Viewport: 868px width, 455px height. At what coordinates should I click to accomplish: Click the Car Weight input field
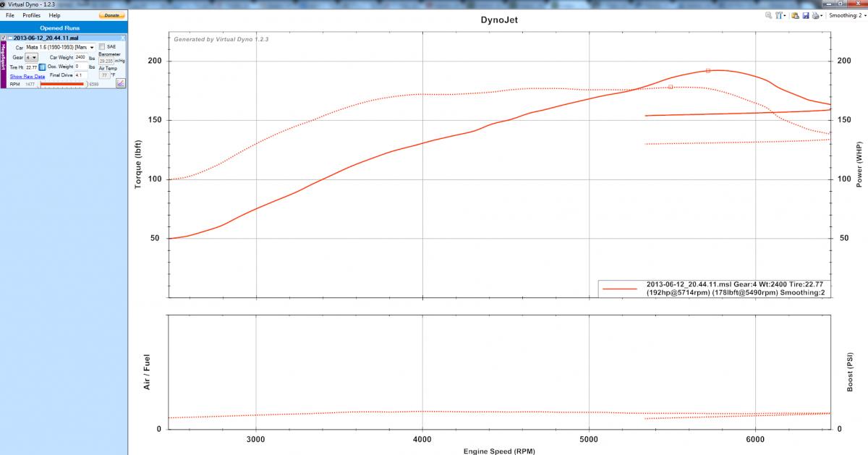point(81,57)
